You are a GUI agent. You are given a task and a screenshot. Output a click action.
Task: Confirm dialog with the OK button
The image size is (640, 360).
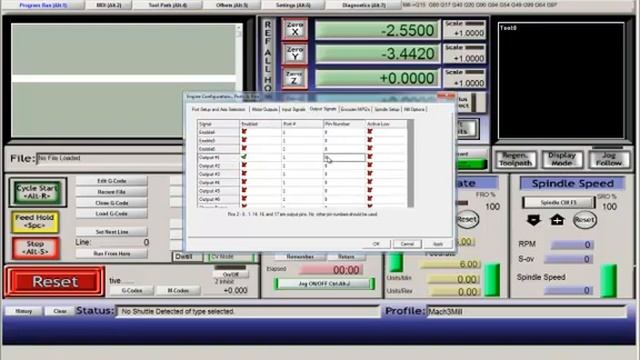coord(376,244)
